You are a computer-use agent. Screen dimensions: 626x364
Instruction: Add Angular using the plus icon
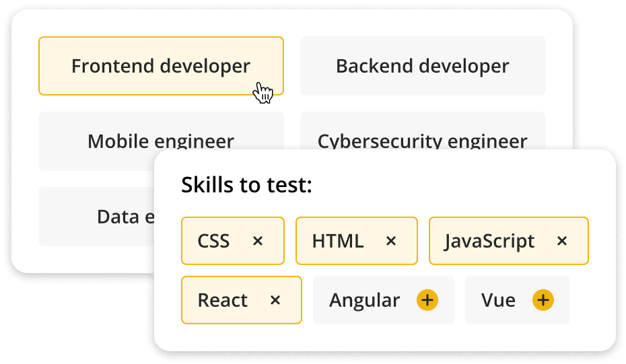tap(427, 300)
